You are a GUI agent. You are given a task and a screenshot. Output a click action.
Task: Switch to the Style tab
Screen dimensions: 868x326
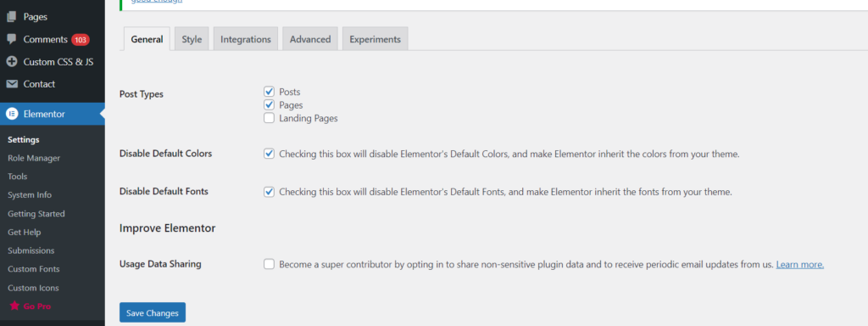(192, 39)
